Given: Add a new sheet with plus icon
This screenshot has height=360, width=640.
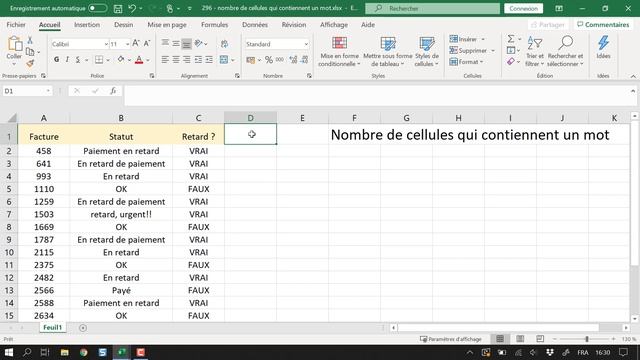Looking at the screenshot, I should tap(83, 328).
